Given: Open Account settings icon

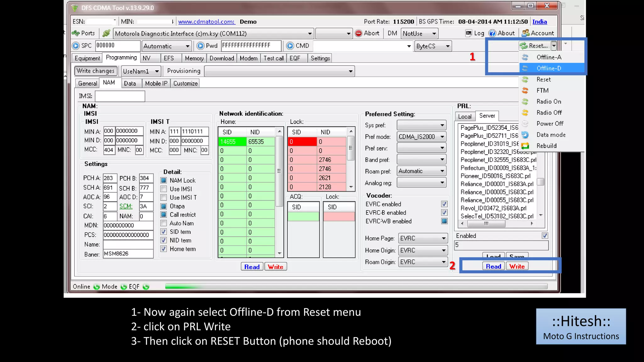Looking at the screenshot, I should tap(525, 33).
